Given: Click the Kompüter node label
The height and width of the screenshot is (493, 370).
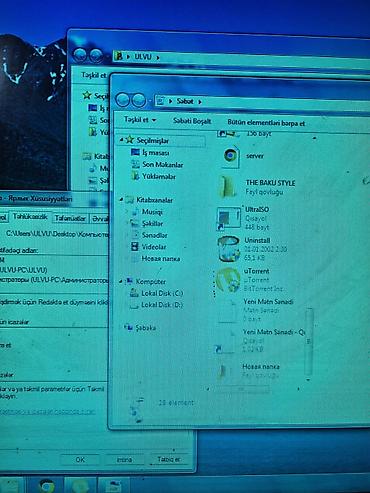Looking at the screenshot, I should (x=151, y=282).
